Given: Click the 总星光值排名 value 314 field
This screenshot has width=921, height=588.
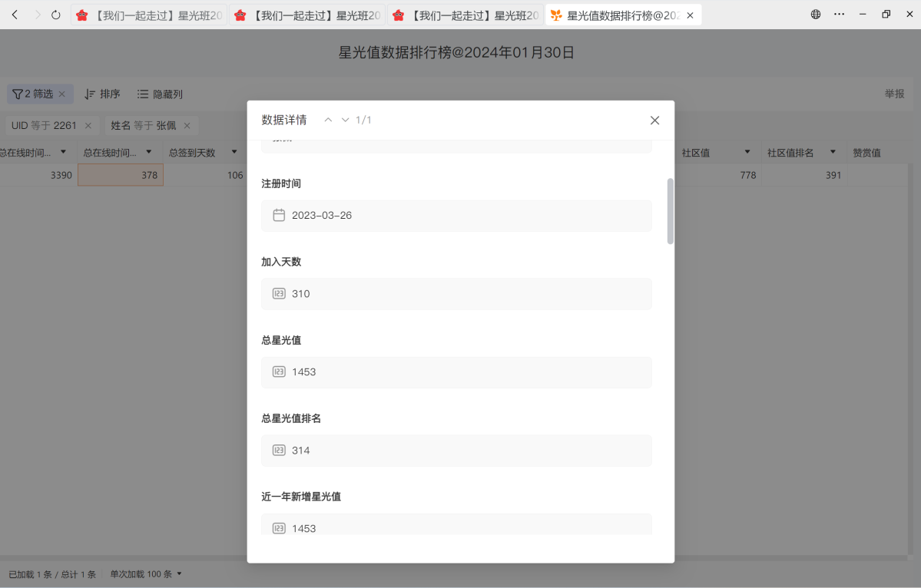Looking at the screenshot, I should point(456,450).
